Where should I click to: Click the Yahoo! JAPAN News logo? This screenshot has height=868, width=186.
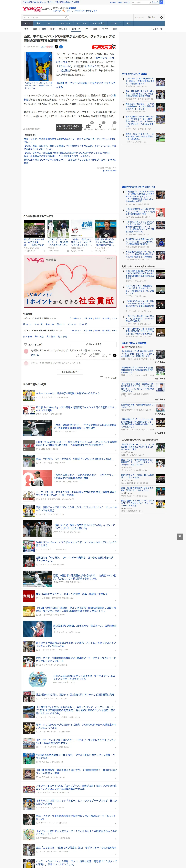tap(37, 9)
